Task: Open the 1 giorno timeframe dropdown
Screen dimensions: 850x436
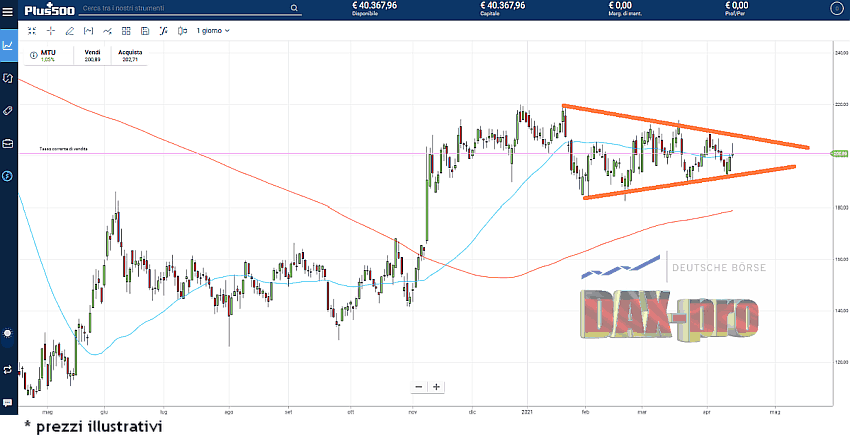Action: point(212,31)
